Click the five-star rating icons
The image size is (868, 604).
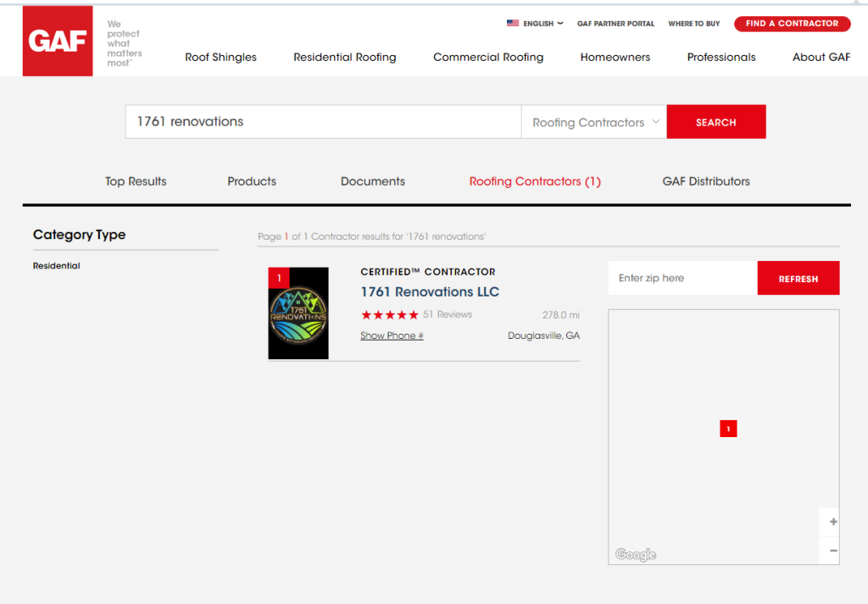pos(390,315)
